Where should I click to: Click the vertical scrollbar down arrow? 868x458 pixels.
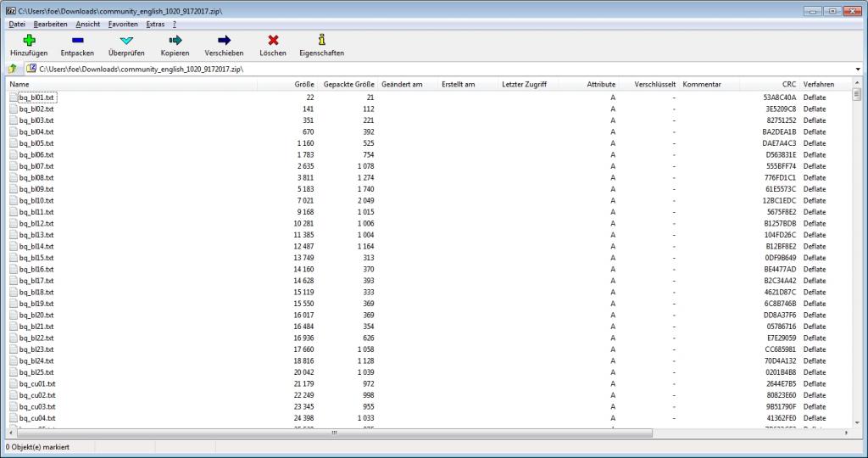(856, 422)
